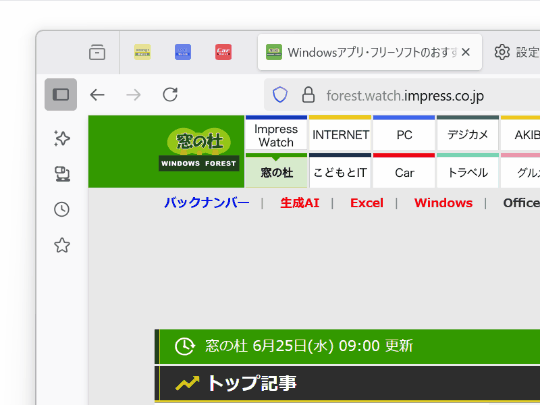Image resolution: width=540 pixels, height=405 pixels.
Task: Click the tracking protection shield icon
Action: (280, 95)
